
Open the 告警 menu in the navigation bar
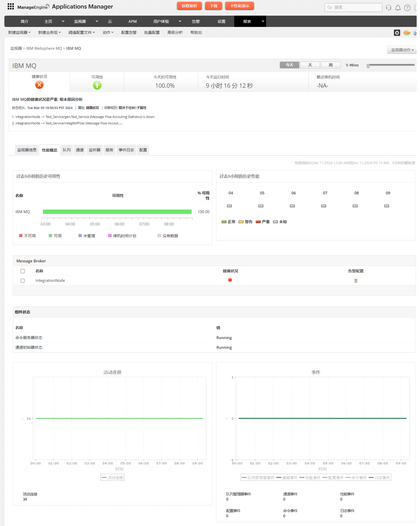pos(196,21)
